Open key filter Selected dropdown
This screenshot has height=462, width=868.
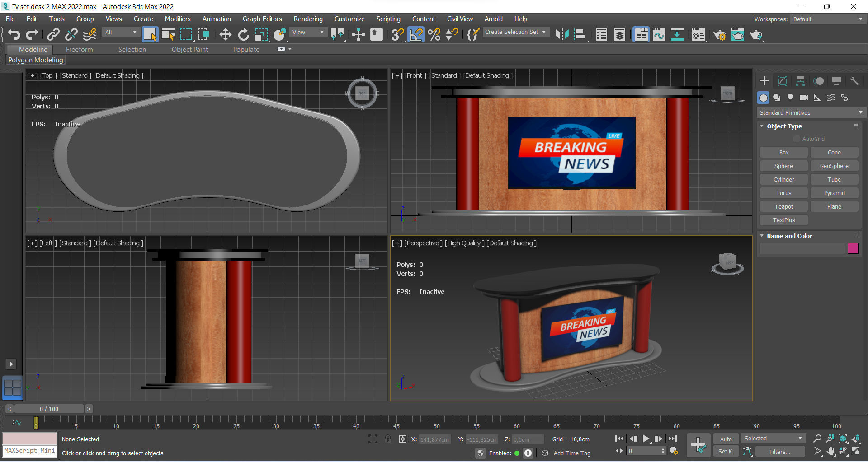coord(773,439)
